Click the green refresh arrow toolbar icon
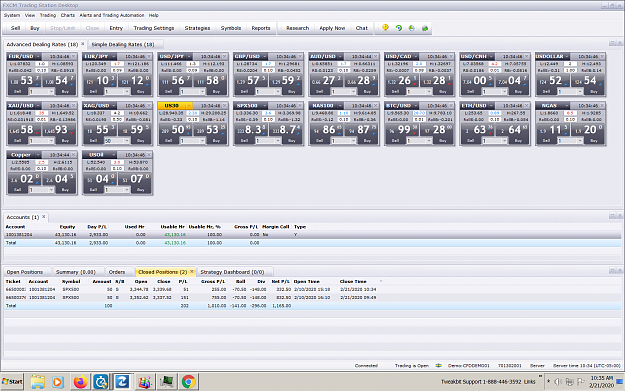The image size is (625, 391). tap(399, 28)
